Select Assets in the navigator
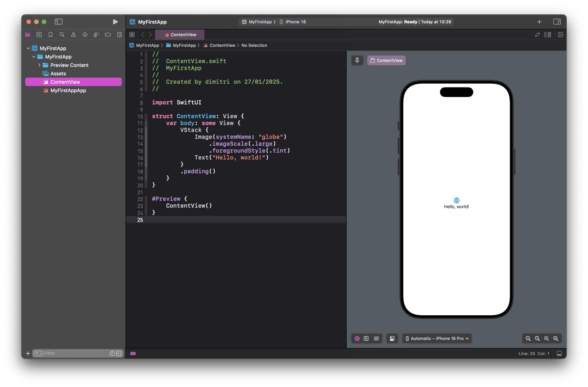The width and height of the screenshot is (588, 387). click(73, 73)
